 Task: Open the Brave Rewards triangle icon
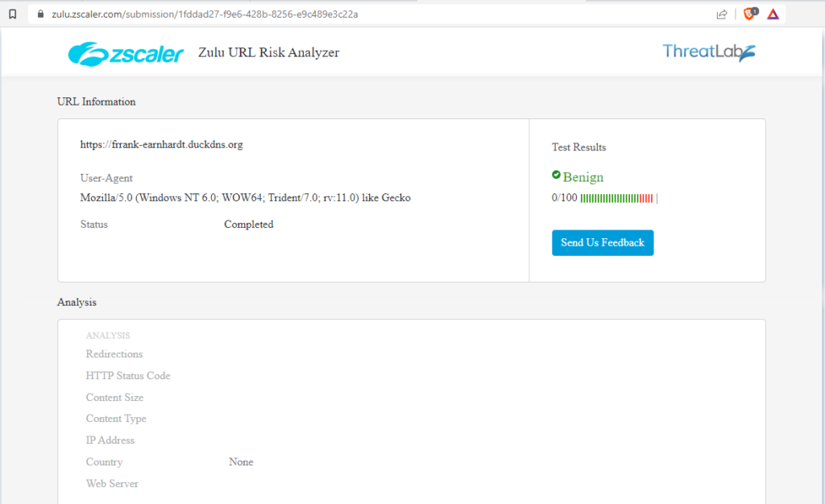point(773,14)
